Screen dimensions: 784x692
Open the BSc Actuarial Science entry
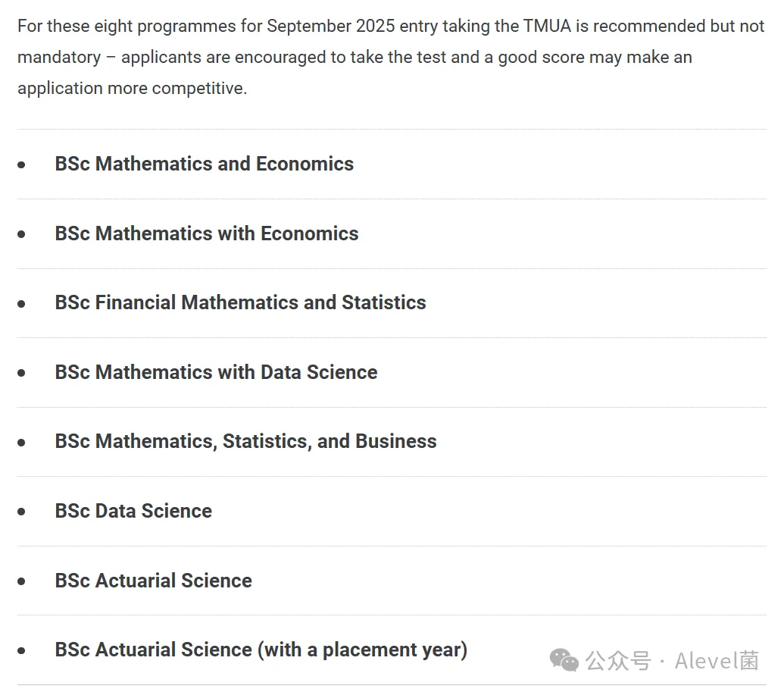[153, 581]
